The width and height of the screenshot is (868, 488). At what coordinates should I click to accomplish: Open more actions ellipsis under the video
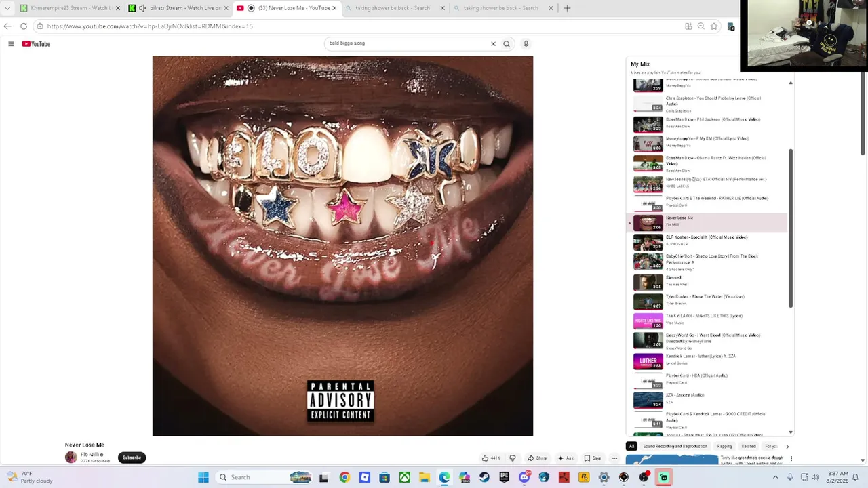[x=614, y=458]
